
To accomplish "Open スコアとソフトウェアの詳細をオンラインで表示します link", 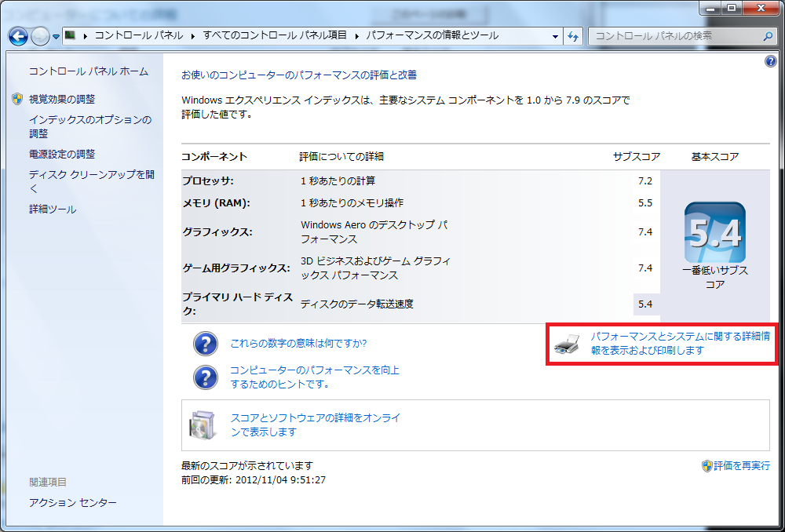I will point(316,425).
